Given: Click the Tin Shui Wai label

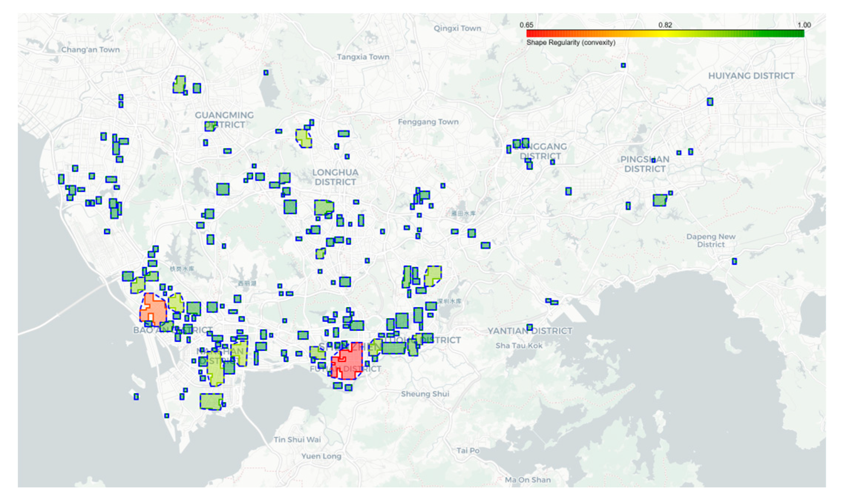Looking at the screenshot, I should (297, 439).
